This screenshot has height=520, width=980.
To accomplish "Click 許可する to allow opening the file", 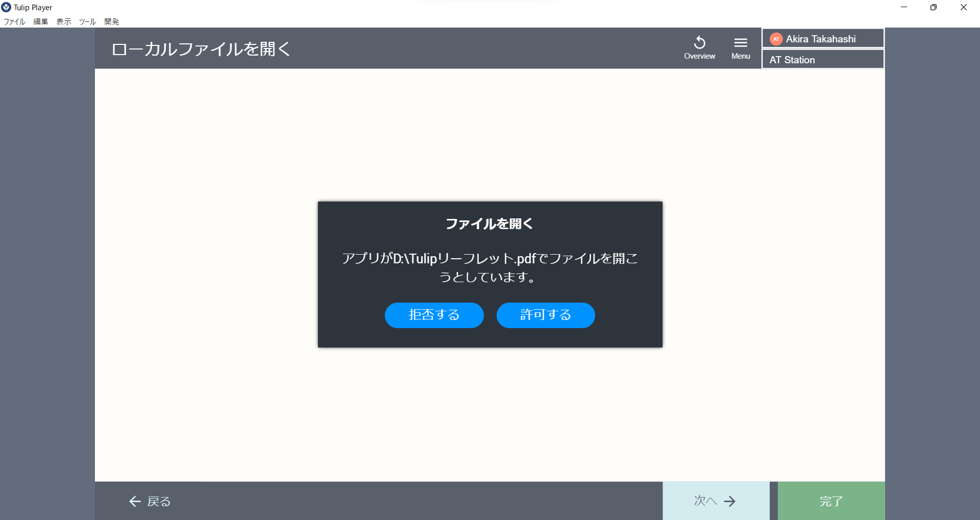I will click(x=546, y=315).
